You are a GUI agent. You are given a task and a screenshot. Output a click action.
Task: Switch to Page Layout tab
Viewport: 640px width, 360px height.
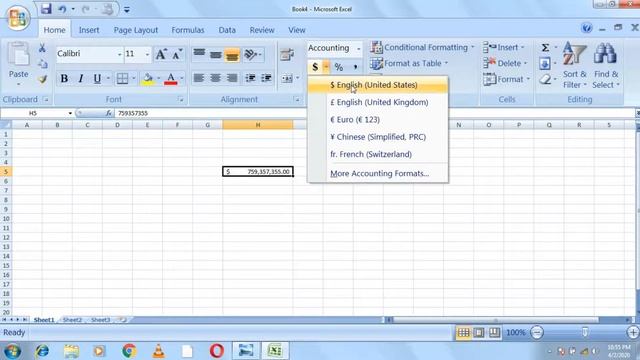(x=136, y=30)
